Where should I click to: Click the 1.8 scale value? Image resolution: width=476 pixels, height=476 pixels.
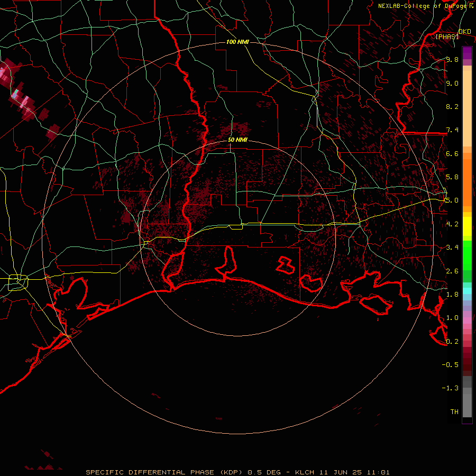pyautogui.click(x=452, y=295)
